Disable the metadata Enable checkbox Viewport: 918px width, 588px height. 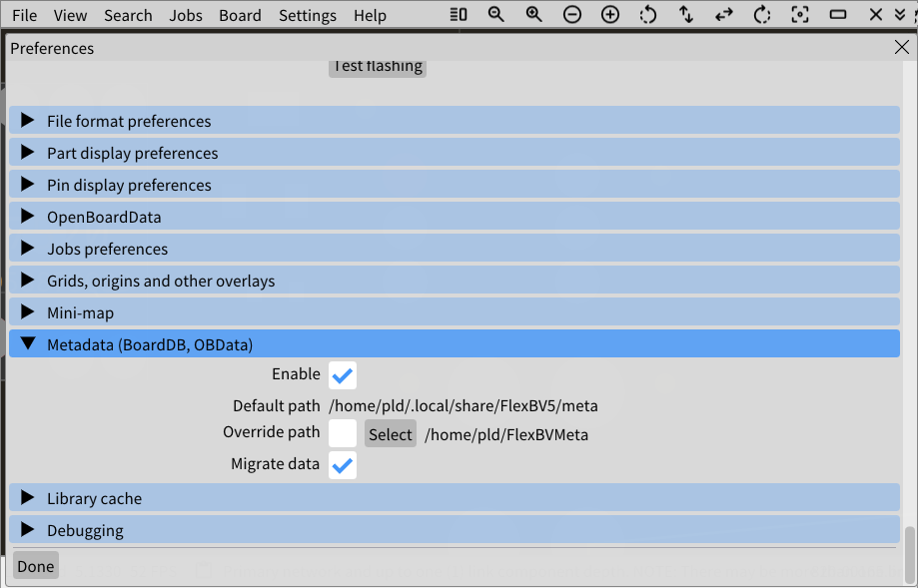[343, 374]
